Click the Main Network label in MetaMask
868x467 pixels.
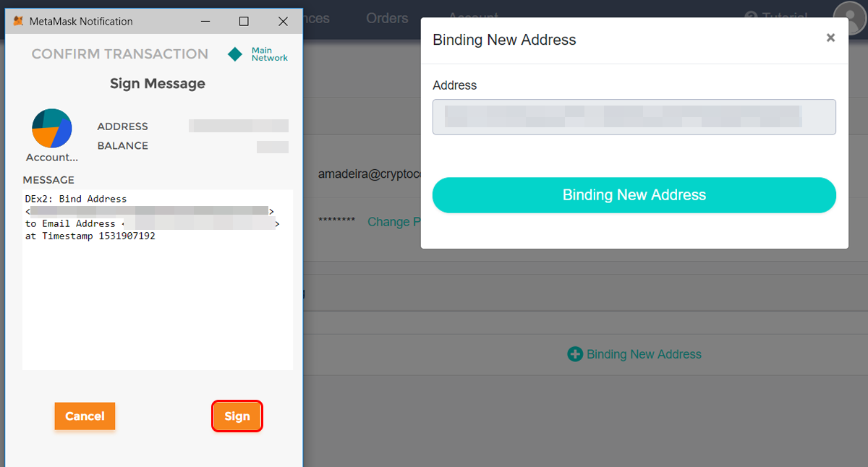[x=270, y=54]
